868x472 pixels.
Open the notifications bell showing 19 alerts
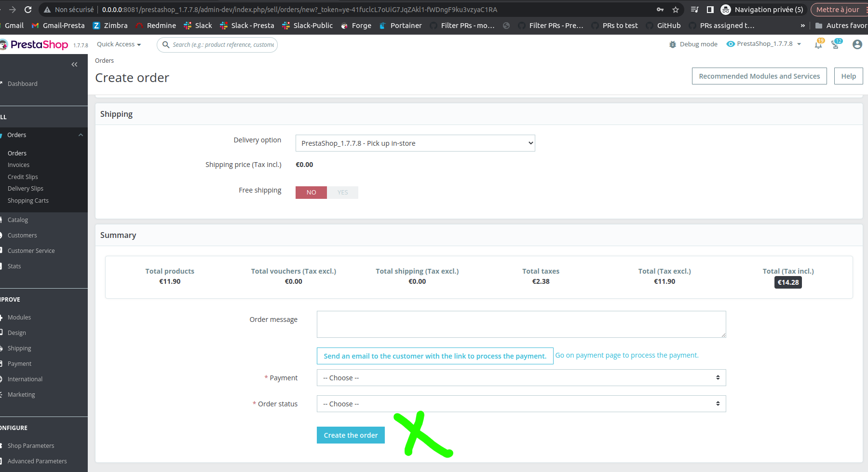pyautogui.click(x=818, y=44)
